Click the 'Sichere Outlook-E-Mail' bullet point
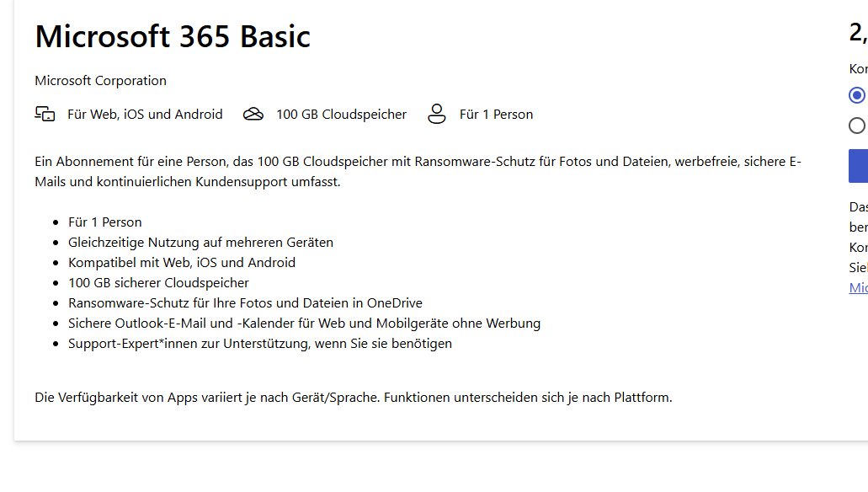Image resolution: width=868 pixels, height=492 pixels. click(x=304, y=323)
